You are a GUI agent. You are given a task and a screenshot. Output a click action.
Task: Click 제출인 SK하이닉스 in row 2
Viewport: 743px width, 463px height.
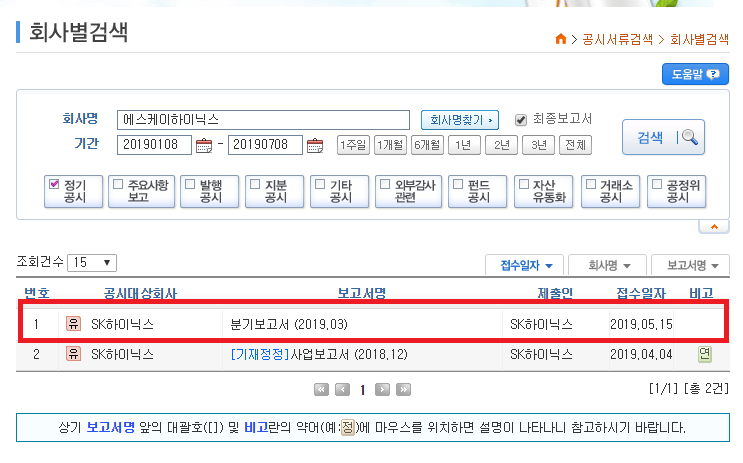click(541, 354)
